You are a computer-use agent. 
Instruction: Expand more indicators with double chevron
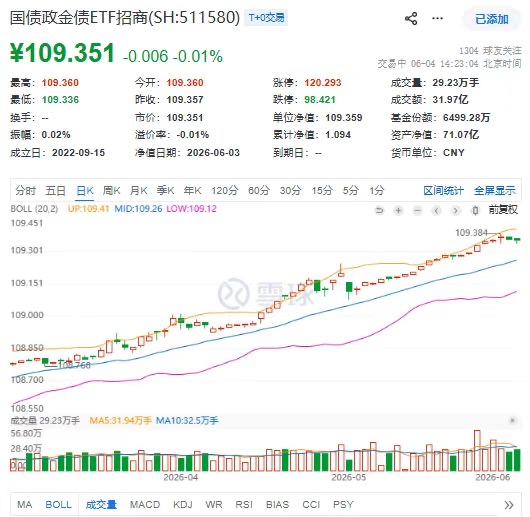[x=509, y=505]
